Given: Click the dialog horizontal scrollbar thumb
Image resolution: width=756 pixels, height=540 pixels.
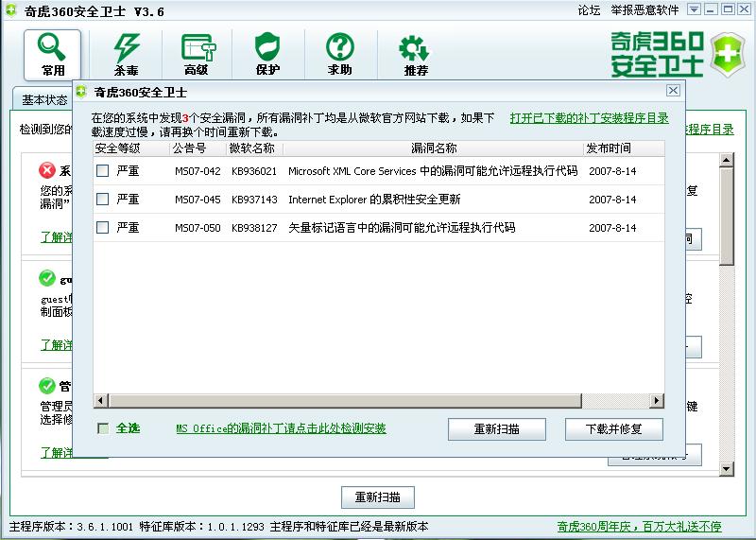Looking at the screenshot, I should [345, 401].
